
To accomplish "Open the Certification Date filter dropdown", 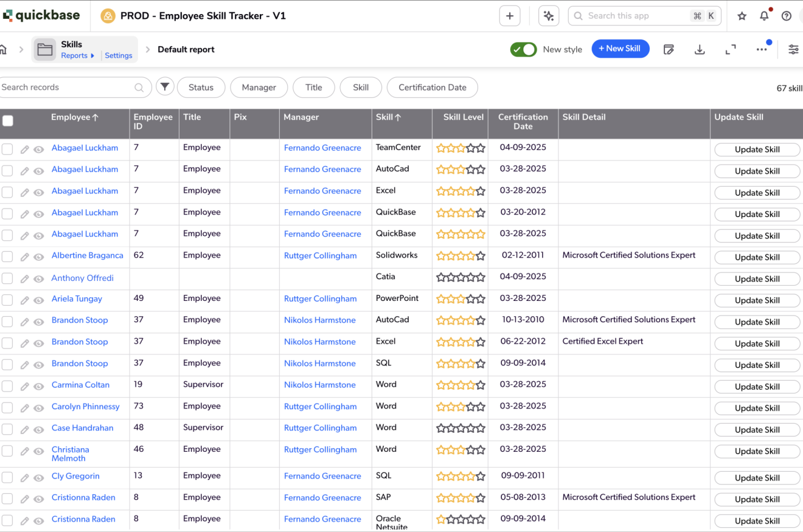I will (x=432, y=88).
